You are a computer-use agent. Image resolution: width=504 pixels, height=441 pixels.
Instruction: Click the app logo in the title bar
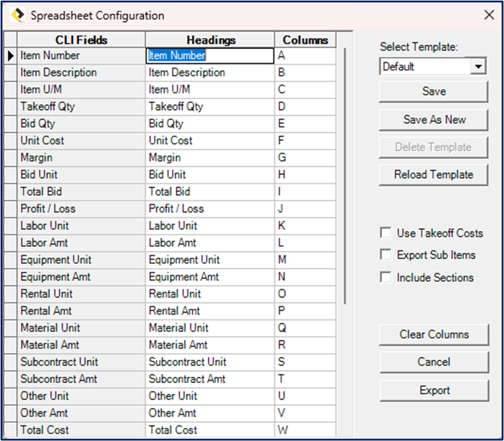tap(18, 15)
